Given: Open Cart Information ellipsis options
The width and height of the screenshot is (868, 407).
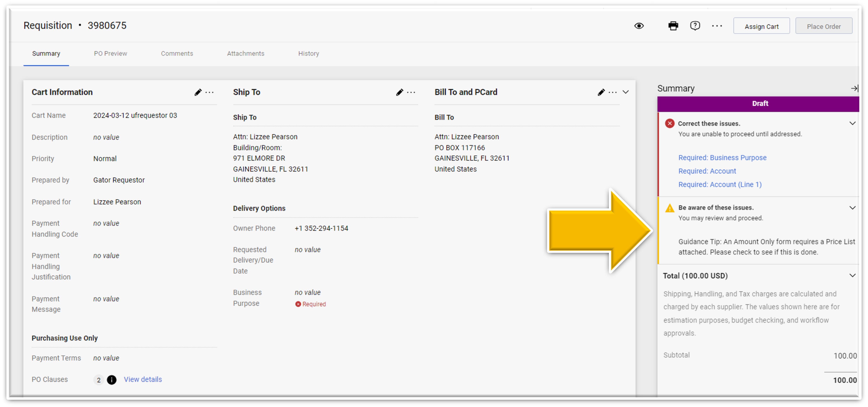Looking at the screenshot, I should pos(210,92).
